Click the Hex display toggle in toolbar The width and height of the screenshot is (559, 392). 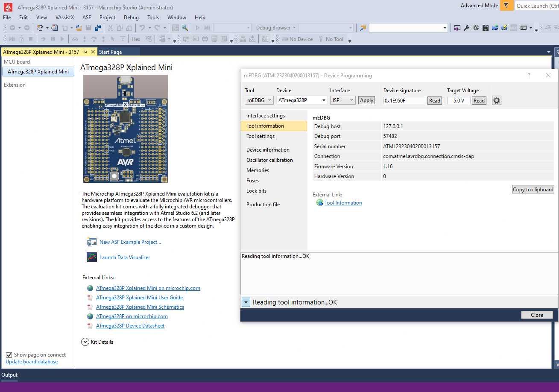(136, 39)
